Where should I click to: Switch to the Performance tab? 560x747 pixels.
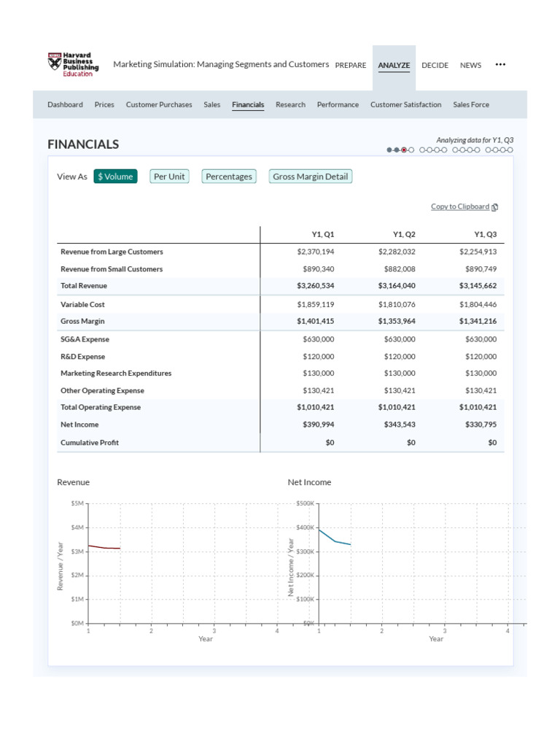338,104
